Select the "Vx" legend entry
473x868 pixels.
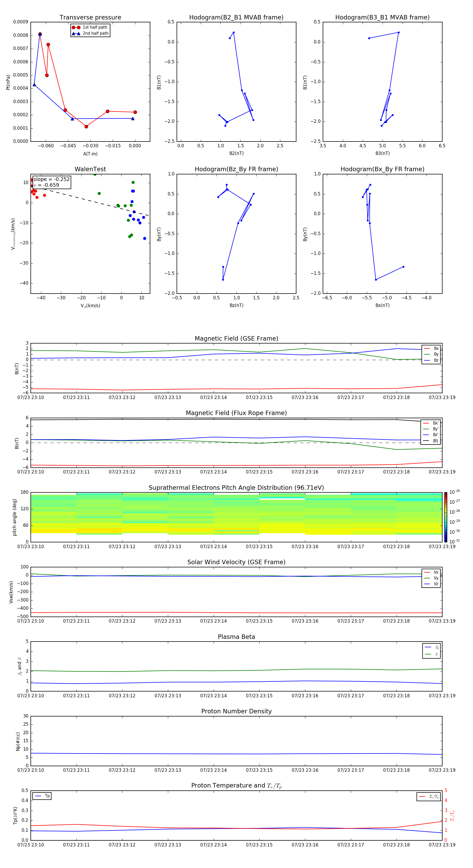click(x=431, y=572)
